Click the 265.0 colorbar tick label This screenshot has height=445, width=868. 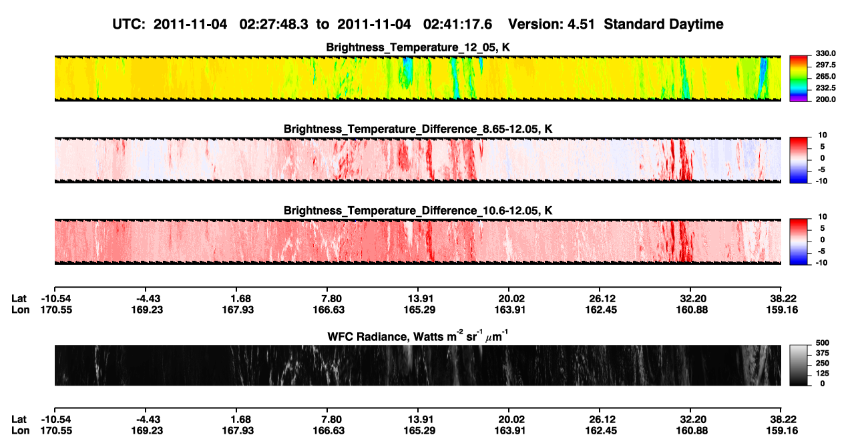[826, 77]
